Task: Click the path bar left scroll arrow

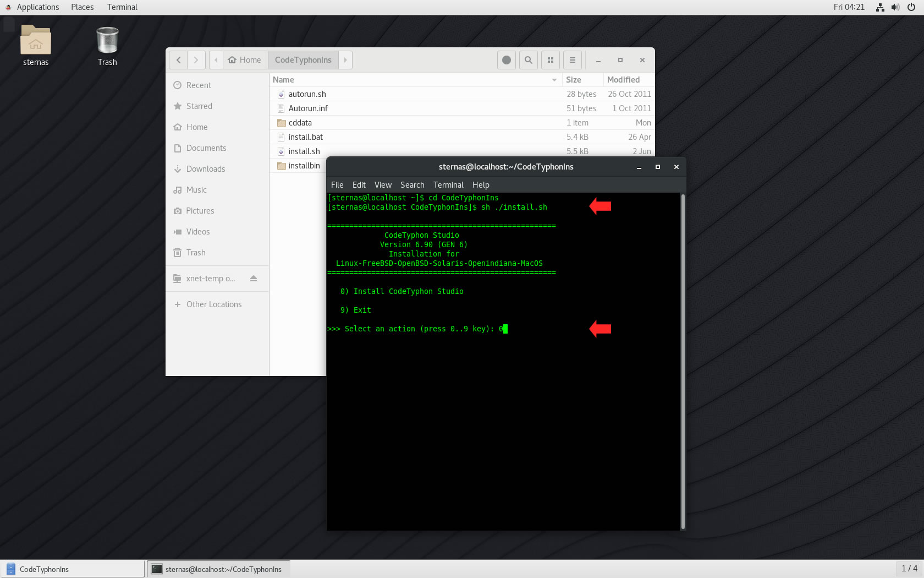Action: pos(216,60)
